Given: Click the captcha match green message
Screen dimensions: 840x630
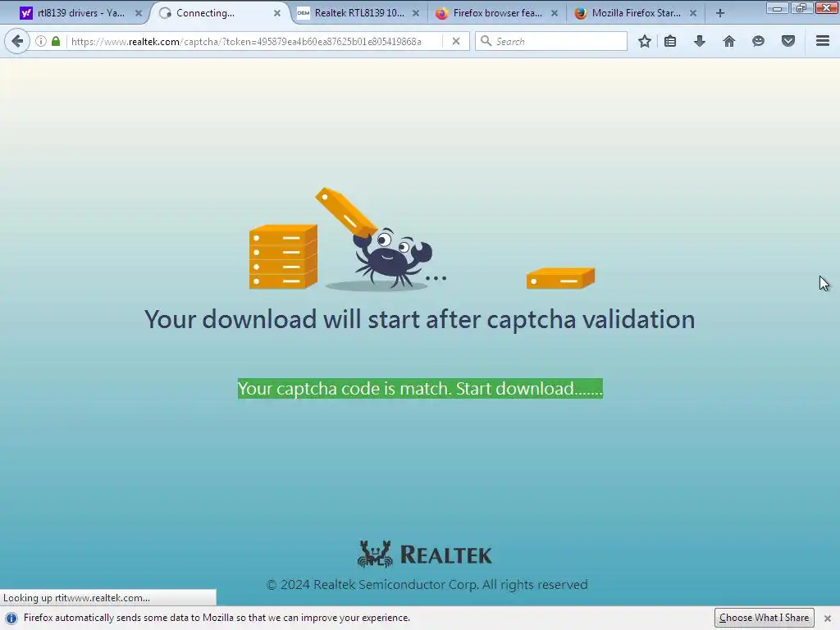Looking at the screenshot, I should click(420, 388).
